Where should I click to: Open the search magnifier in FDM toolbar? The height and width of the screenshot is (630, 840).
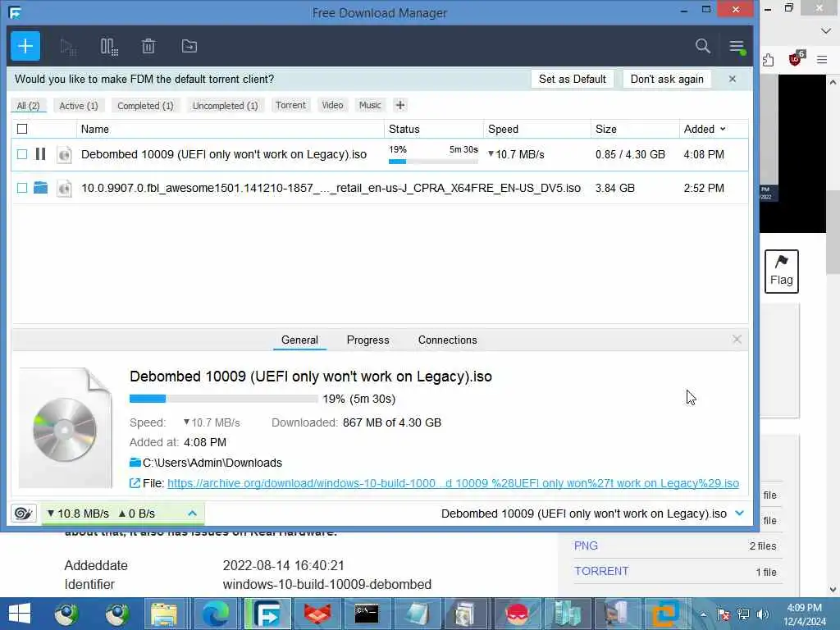tap(702, 46)
